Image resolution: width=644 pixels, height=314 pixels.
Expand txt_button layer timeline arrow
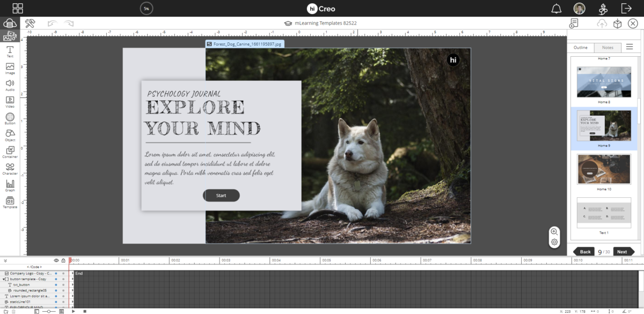[72, 285]
